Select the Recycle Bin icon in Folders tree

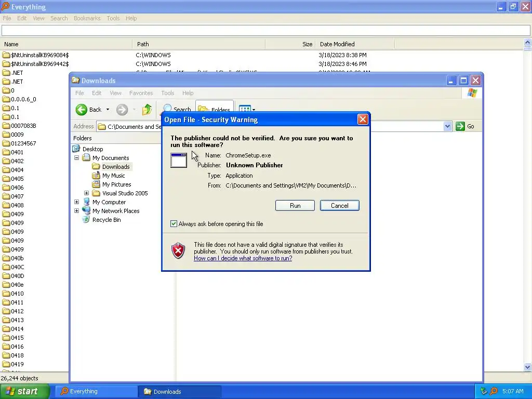(86, 220)
